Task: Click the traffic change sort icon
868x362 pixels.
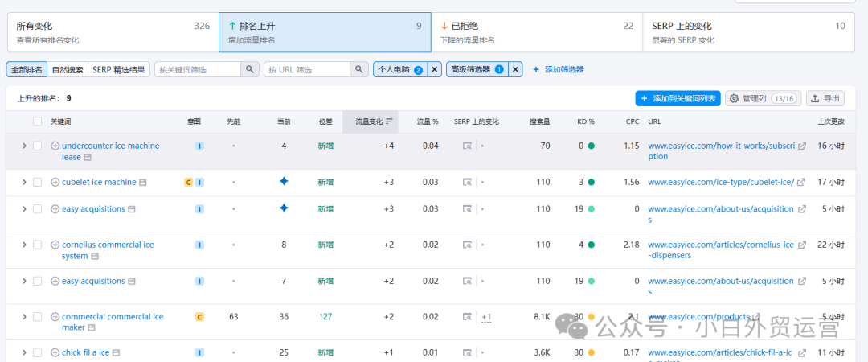Action: tap(389, 121)
